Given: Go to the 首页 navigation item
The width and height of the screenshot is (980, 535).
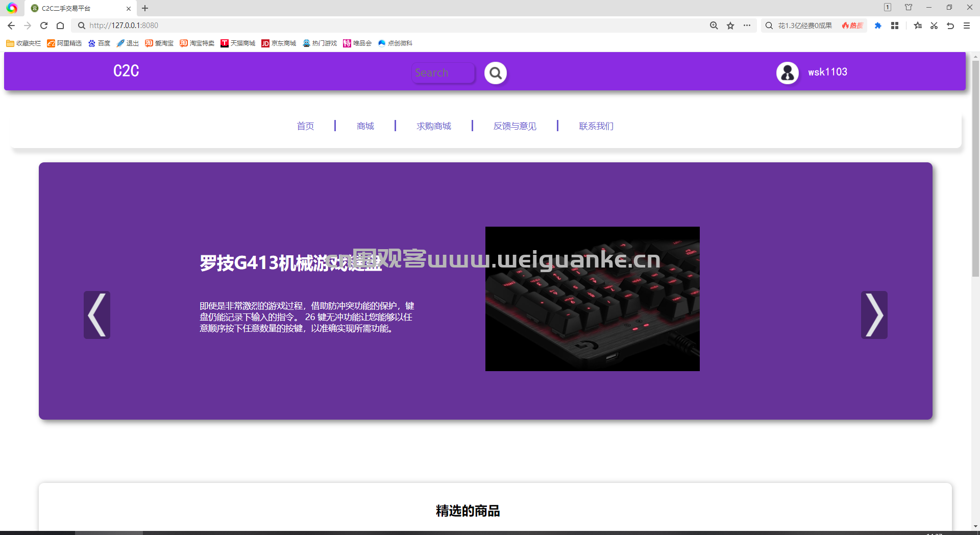Looking at the screenshot, I should (x=305, y=126).
